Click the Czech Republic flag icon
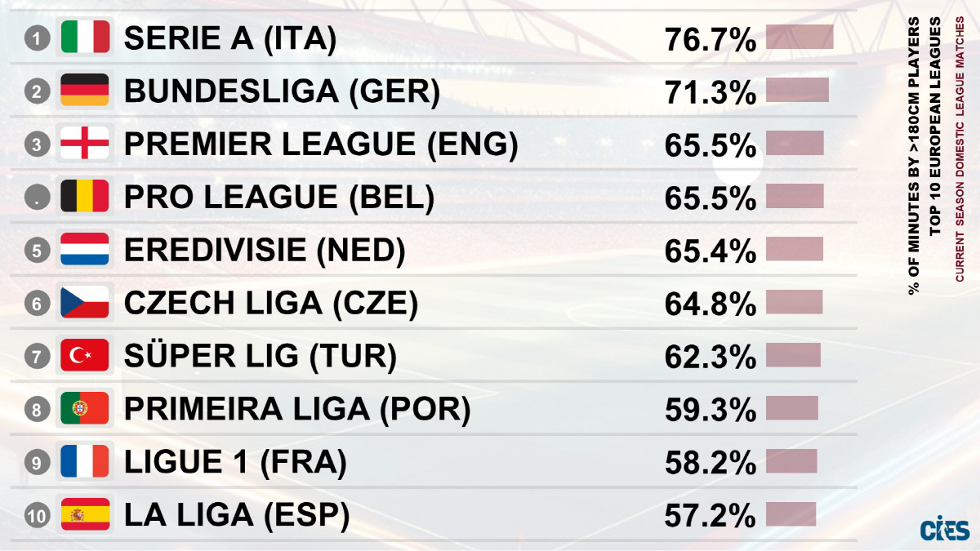This screenshot has width=980, height=551. pyautogui.click(x=84, y=303)
